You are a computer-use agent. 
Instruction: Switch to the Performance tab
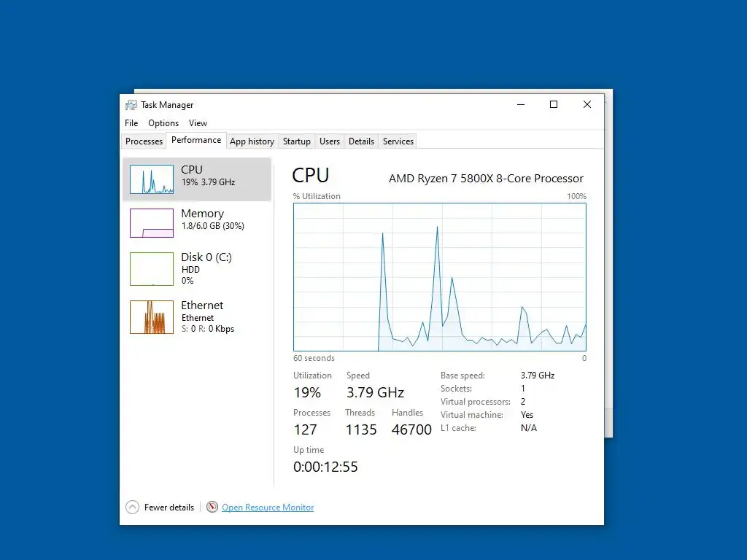[x=196, y=140]
